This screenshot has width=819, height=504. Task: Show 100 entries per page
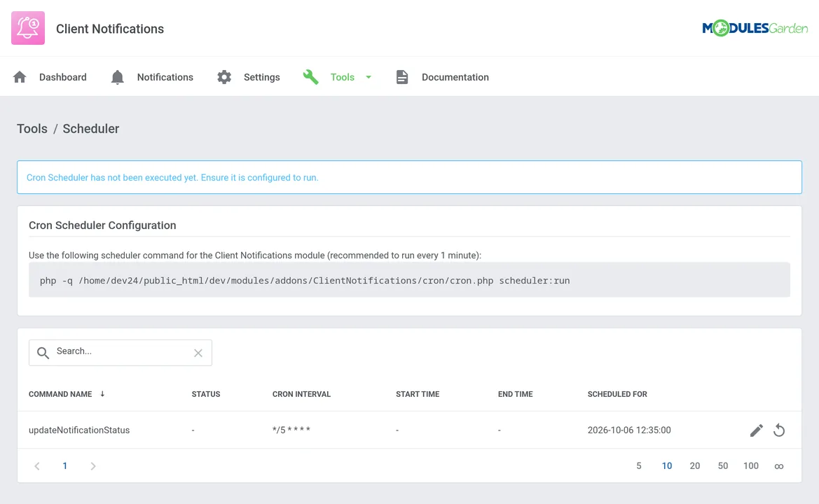[x=751, y=466]
